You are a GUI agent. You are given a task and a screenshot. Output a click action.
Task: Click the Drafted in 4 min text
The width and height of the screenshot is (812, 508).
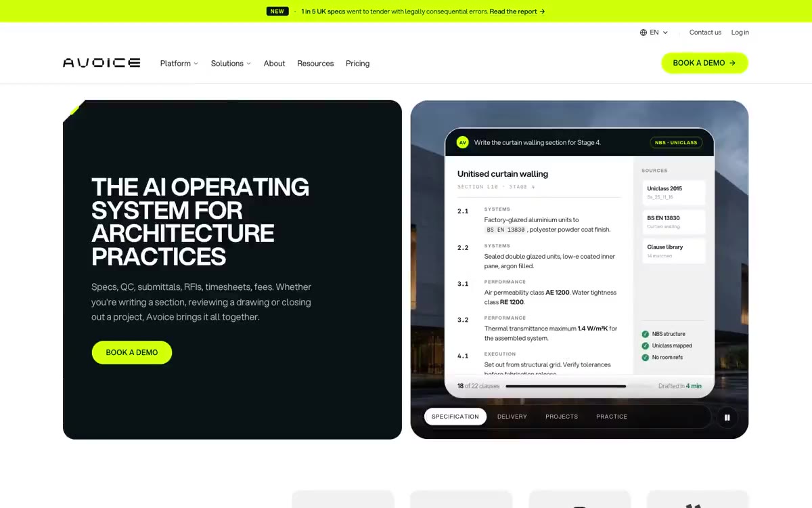[680, 386]
